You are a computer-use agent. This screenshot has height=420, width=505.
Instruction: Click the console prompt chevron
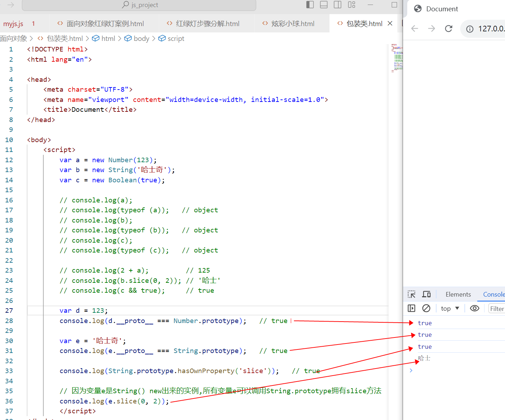tap(411, 370)
